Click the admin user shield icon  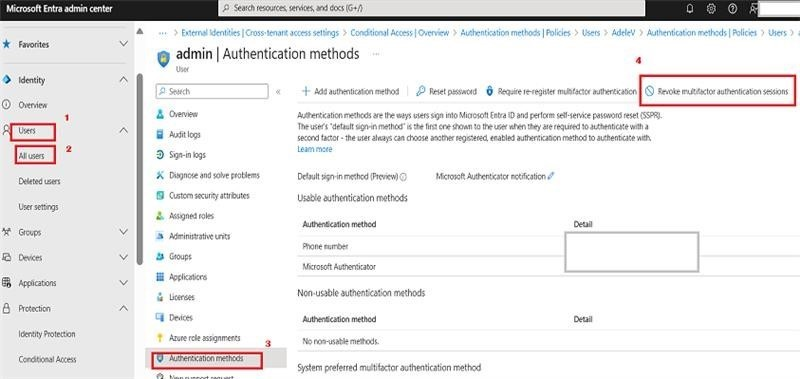[x=163, y=58]
